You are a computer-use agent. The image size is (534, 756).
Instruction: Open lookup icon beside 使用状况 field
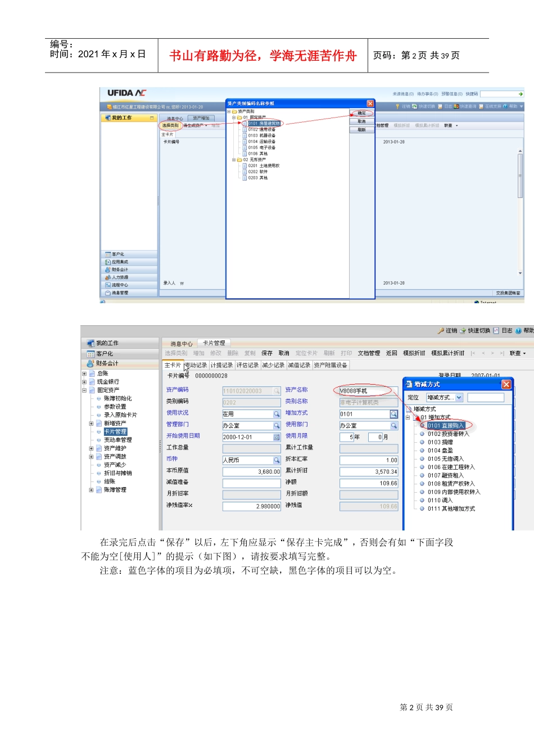click(x=277, y=414)
